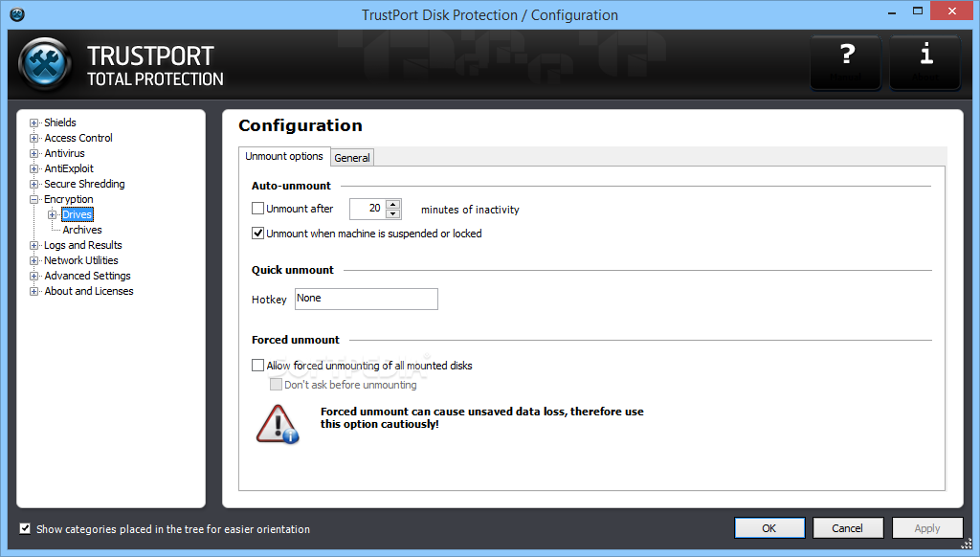The image size is (980, 557).
Task: Decrease inactivity minutes with down arrow
Action: [392, 213]
